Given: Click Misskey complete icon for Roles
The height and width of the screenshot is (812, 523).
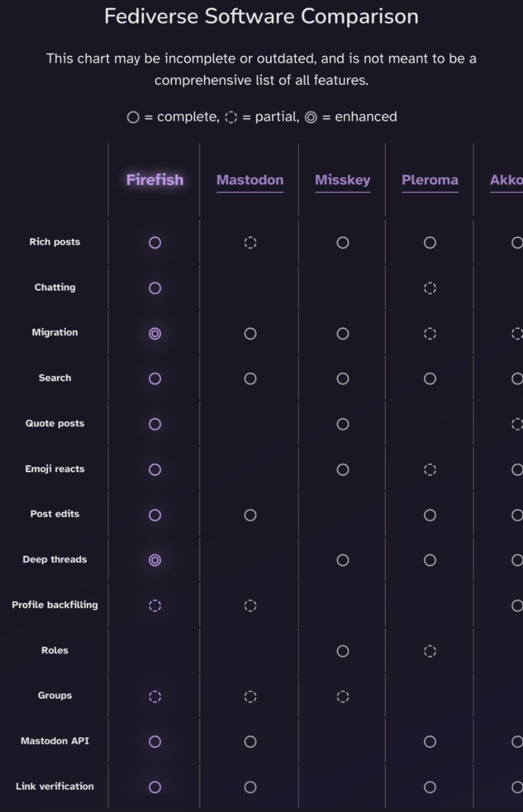Looking at the screenshot, I should (343, 651).
